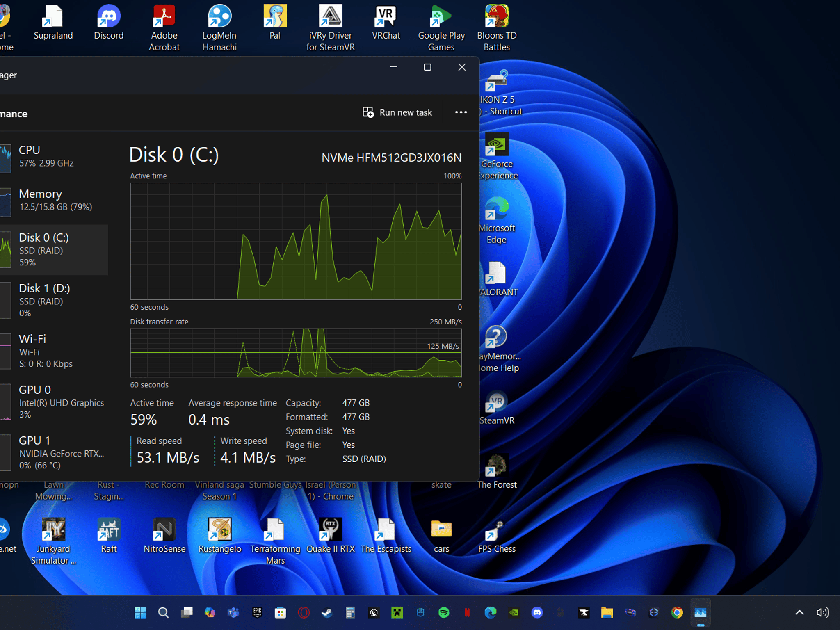This screenshot has height=630, width=840.
Task: Open the NitroSense desktop shortcut
Action: click(x=164, y=536)
